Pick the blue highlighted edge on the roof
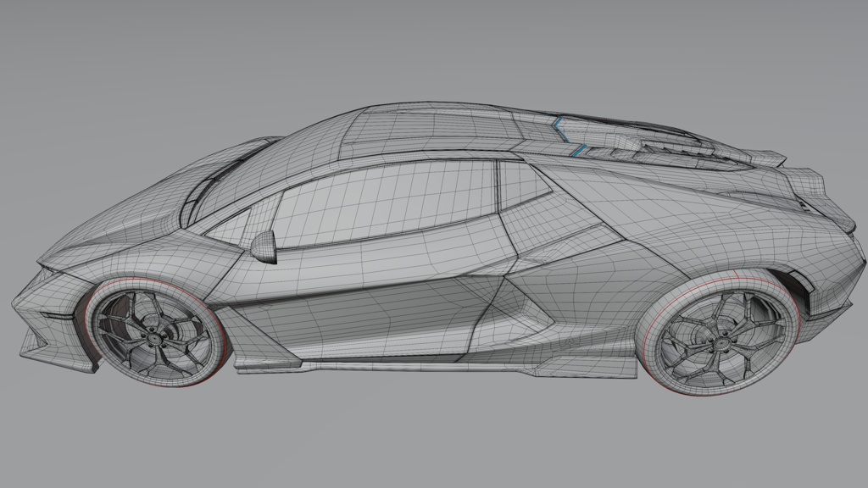The height and width of the screenshot is (488, 868). [569, 138]
